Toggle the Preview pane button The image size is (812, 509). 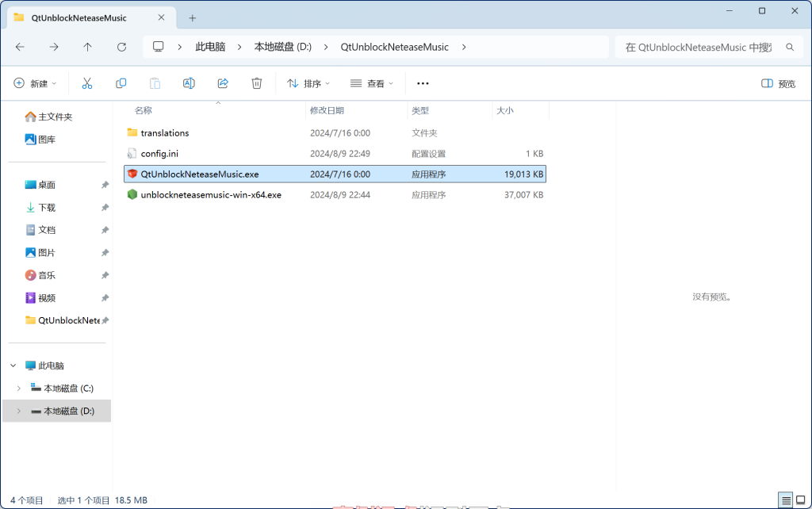(x=778, y=83)
